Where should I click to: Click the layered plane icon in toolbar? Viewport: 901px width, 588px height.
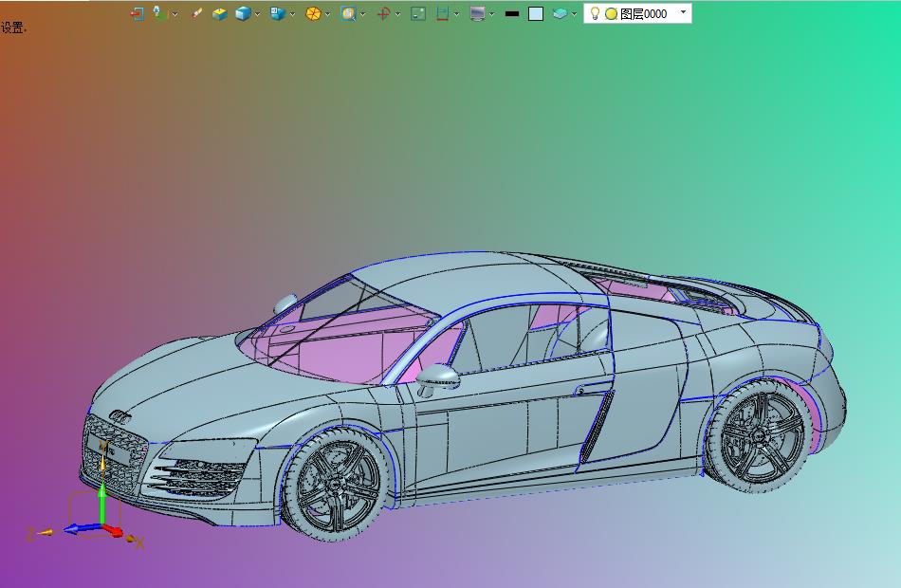pyautogui.click(x=560, y=14)
